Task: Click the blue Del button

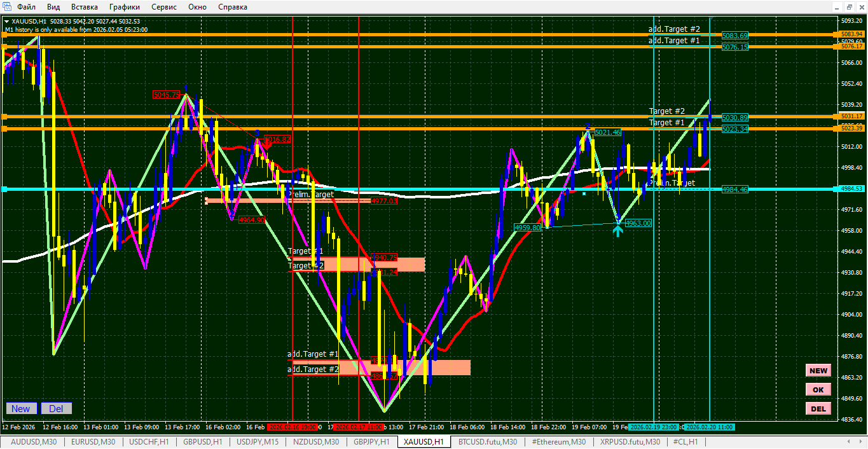Action: tap(56, 408)
